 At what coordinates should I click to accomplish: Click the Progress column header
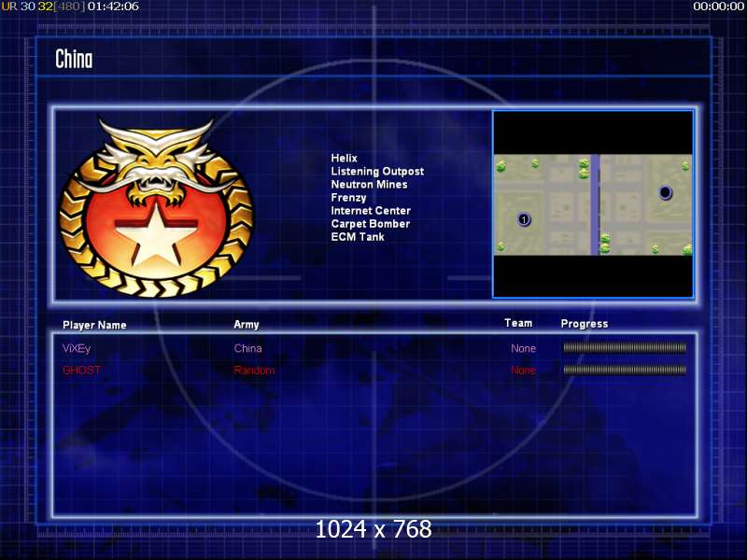pos(585,324)
